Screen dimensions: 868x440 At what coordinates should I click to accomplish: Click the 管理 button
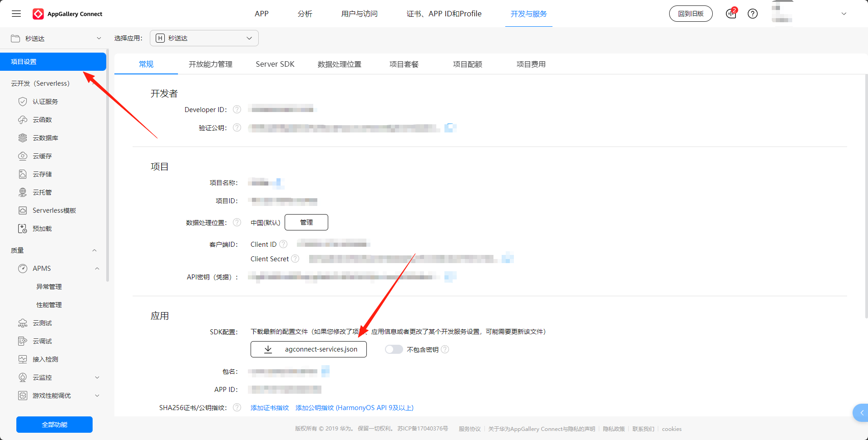pos(306,222)
